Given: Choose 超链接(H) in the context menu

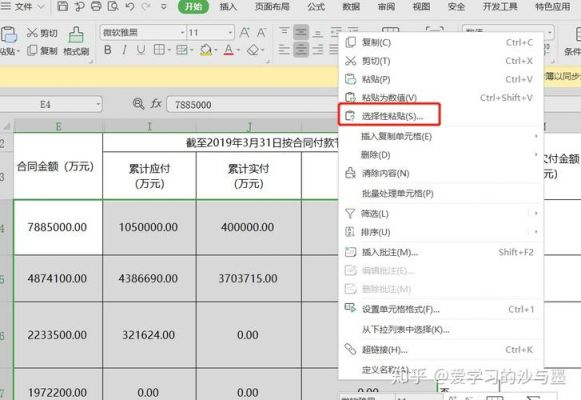Looking at the screenshot, I should tap(441, 349).
